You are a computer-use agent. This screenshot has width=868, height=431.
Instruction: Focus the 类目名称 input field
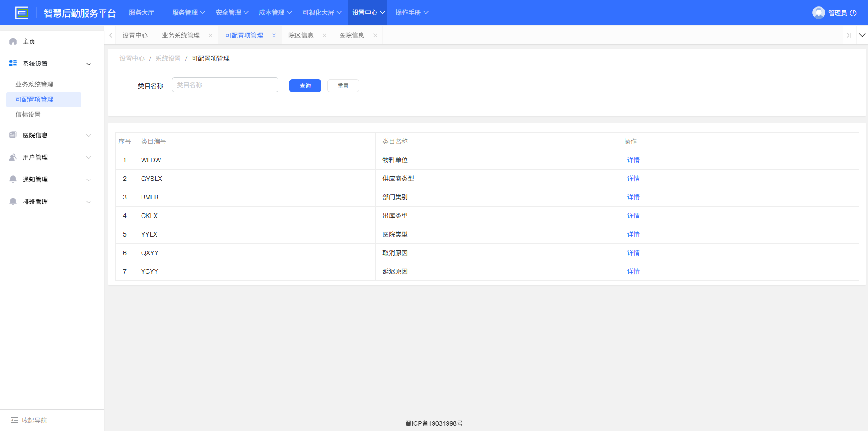point(225,85)
